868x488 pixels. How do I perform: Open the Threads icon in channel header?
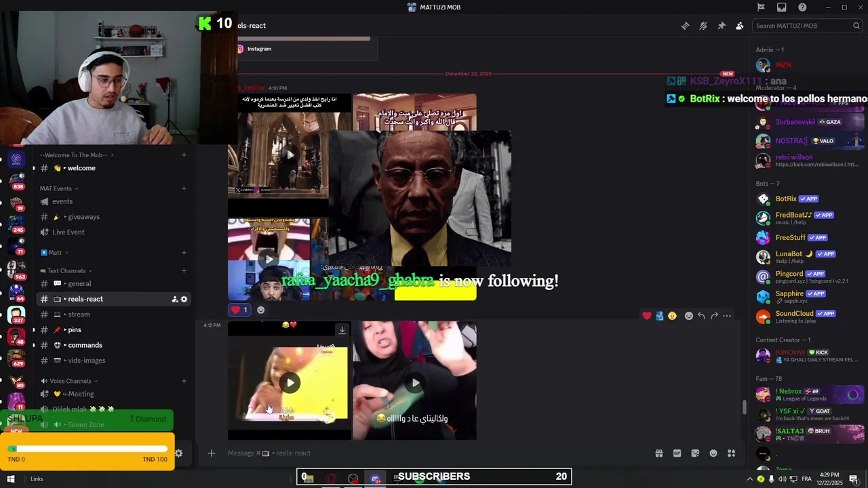pos(685,26)
